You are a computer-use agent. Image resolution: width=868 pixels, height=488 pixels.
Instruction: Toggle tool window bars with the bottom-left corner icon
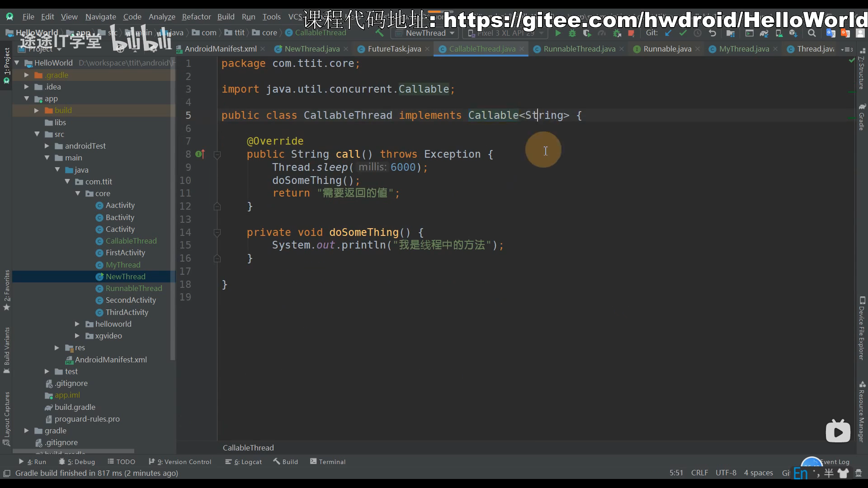[6, 473]
